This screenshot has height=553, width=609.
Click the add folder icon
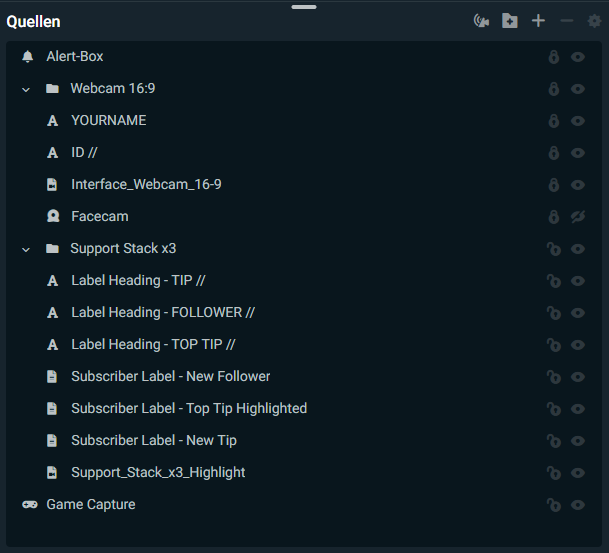(510, 21)
